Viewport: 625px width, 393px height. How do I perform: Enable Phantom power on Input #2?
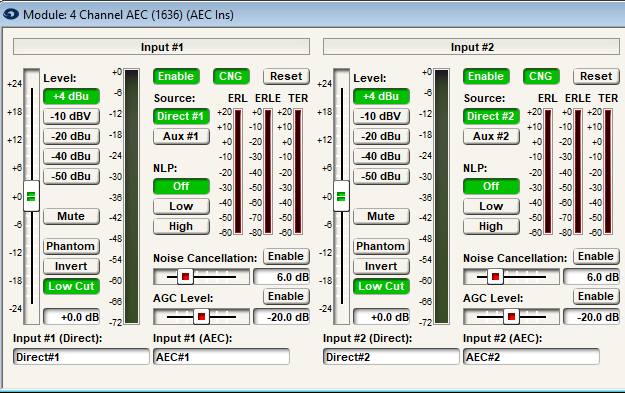[381, 246]
